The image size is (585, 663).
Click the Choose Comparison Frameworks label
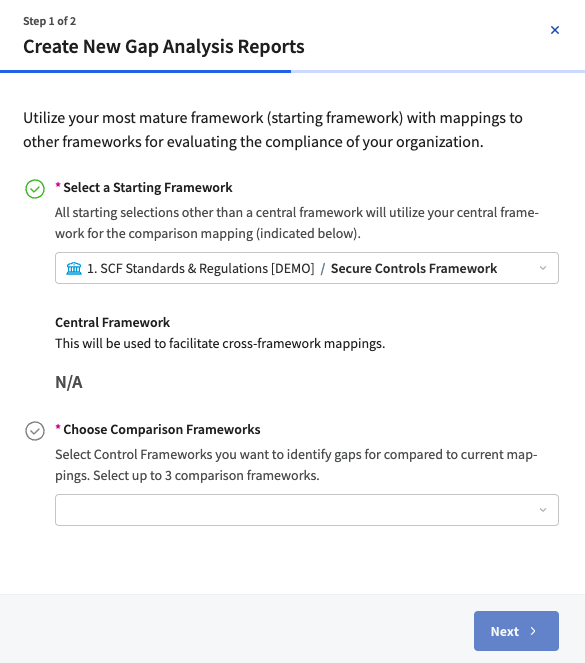162,430
